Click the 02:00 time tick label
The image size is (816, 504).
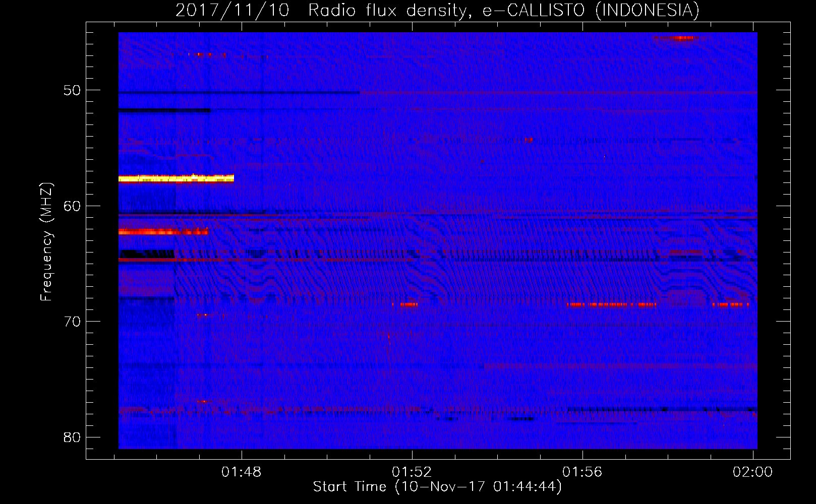[752, 472]
